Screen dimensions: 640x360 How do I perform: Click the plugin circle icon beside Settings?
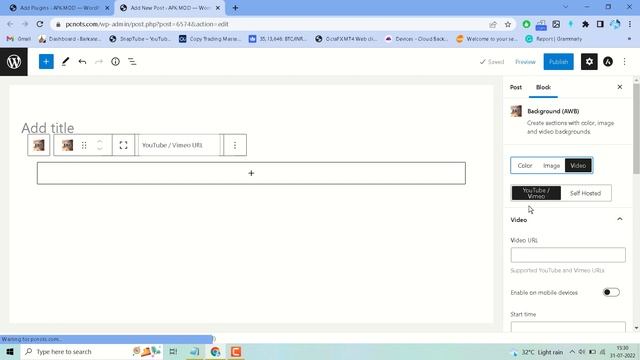pyautogui.click(x=608, y=62)
